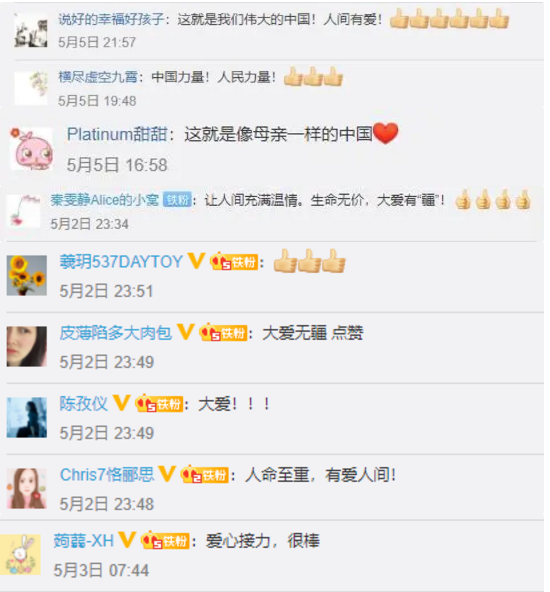Click the V verified icon next to 陈孜仪

click(122, 403)
